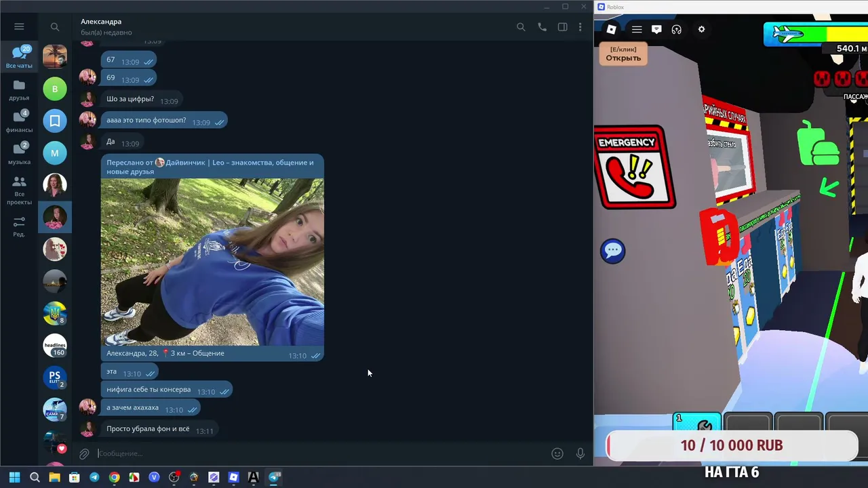The width and height of the screenshot is (868, 488).
Task: Record a voice message with the microphone
Action: click(580, 453)
